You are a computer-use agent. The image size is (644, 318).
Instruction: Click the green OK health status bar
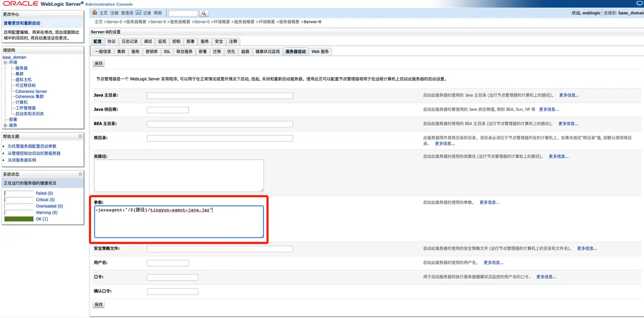(x=18, y=219)
